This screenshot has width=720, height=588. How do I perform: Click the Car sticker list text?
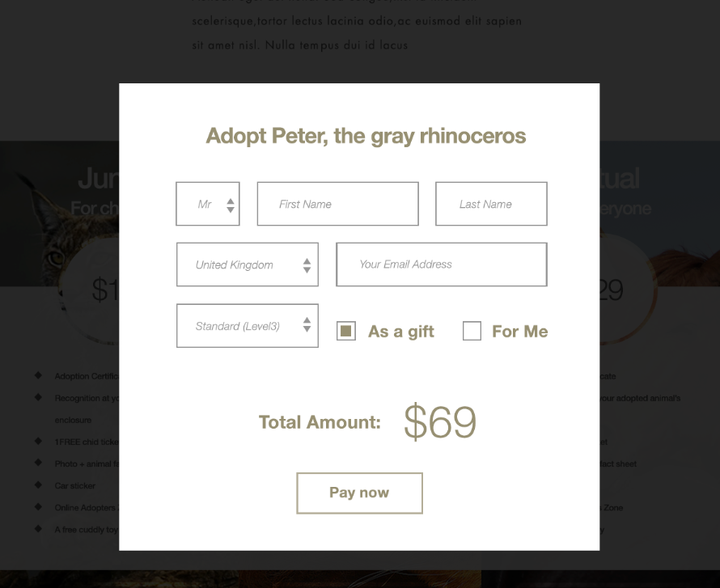[75, 486]
